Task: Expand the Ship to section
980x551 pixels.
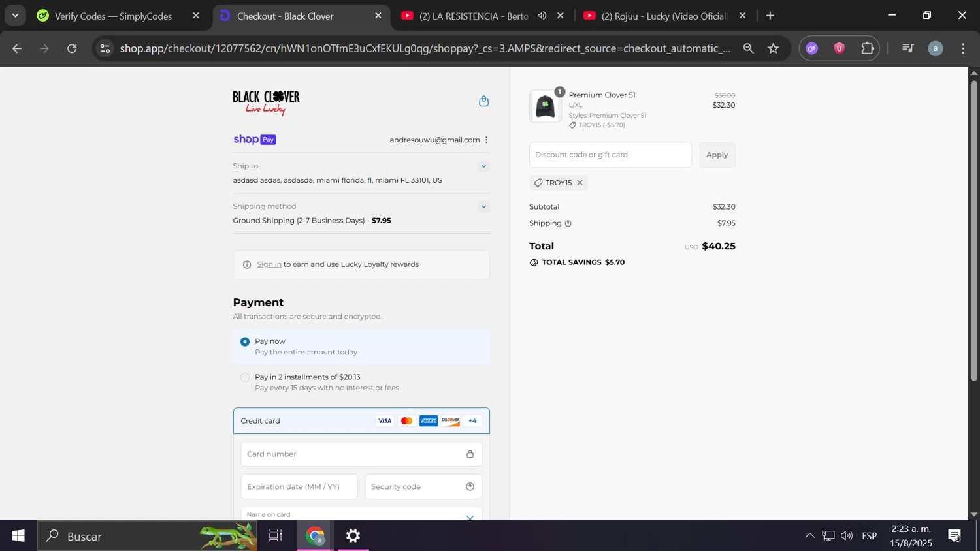Action: coord(483,166)
